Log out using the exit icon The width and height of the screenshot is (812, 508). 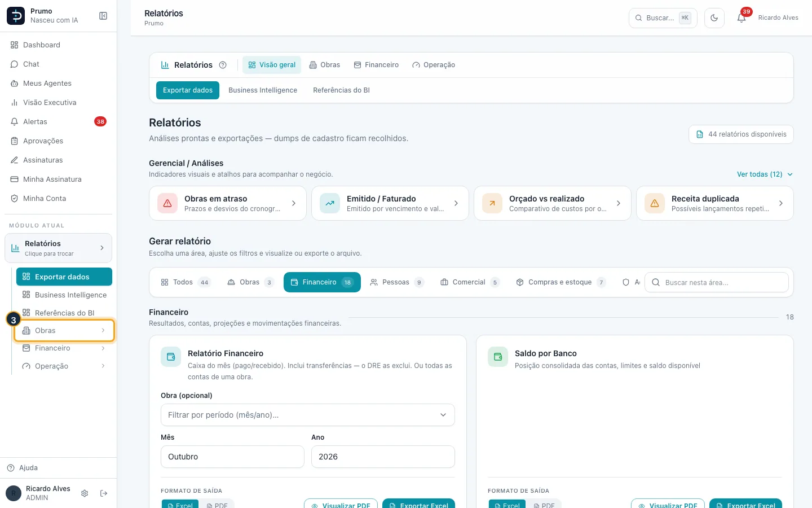click(x=104, y=493)
